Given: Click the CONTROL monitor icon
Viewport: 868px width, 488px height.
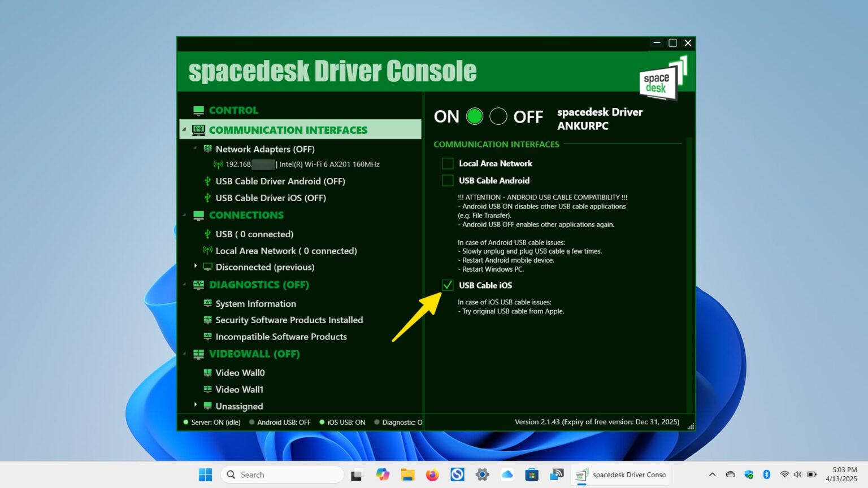Looking at the screenshot, I should pos(198,110).
